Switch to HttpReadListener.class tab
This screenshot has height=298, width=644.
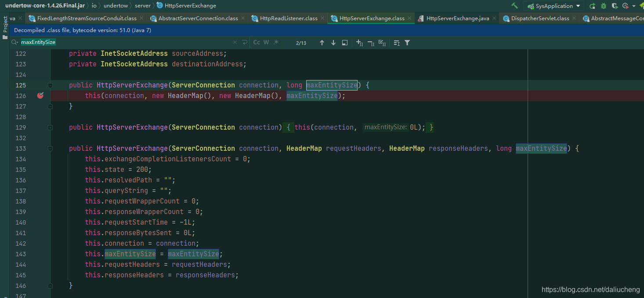(288, 18)
